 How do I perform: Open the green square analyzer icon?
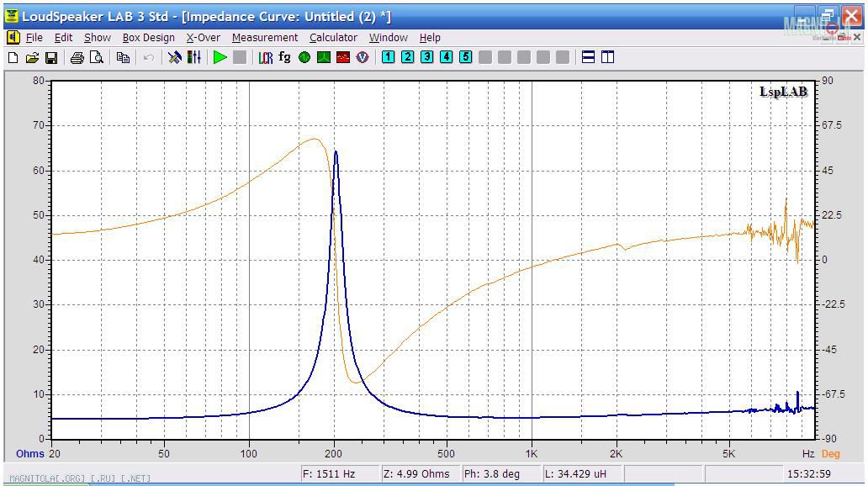tap(324, 57)
